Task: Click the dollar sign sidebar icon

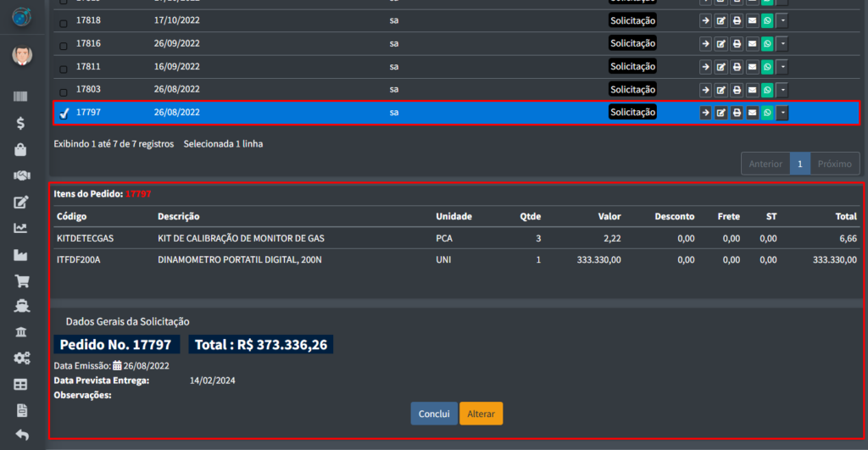Action: point(22,123)
